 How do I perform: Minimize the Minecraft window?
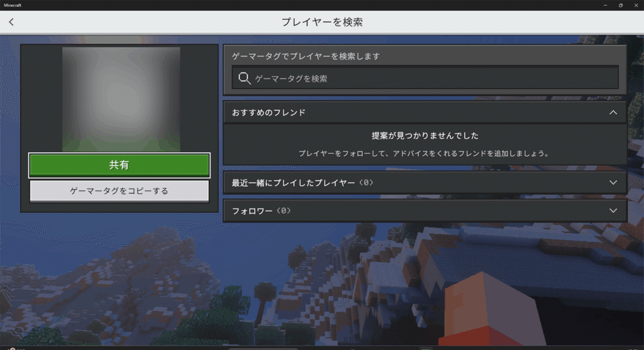[x=606, y=5]
